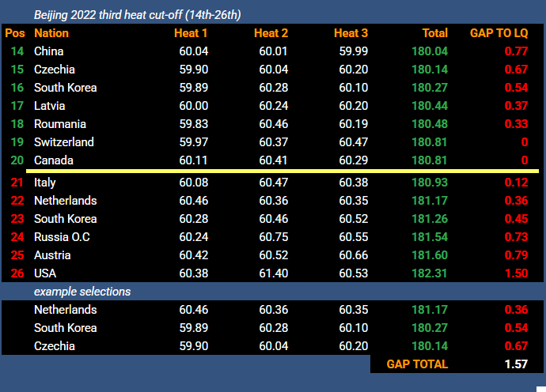This screenshot has height=392, width=546.
Task: Click the example selections heading
Action: (x=82, y=292)
